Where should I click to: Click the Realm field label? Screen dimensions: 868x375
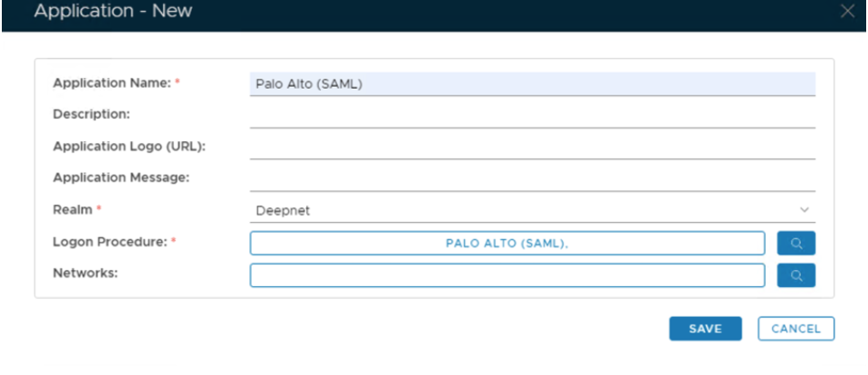[72, 209]
